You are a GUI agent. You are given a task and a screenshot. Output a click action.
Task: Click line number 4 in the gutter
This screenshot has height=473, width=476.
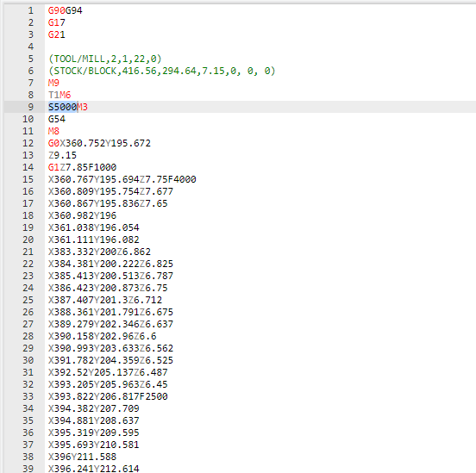31,47
